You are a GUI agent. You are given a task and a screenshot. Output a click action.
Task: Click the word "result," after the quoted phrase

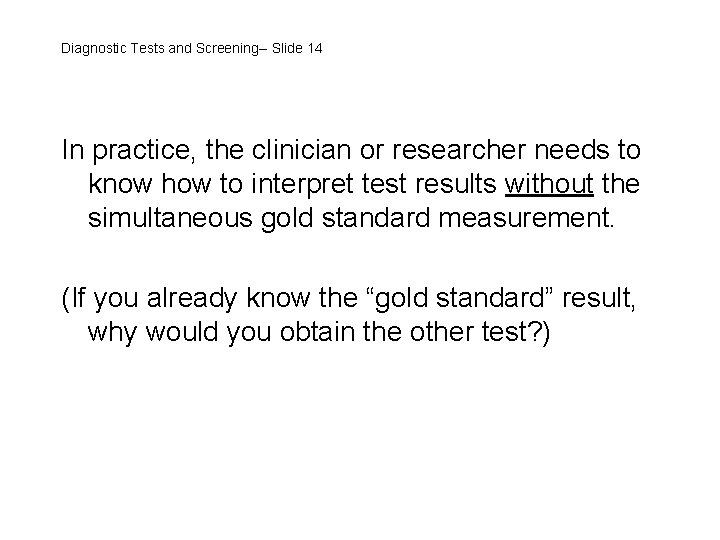pyautogui.click(x=598, y=298)
